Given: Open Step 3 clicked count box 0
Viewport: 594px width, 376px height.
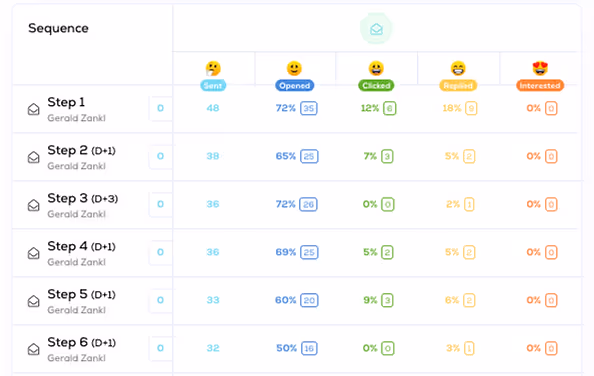Looking at the screenshot, I should [388, 204].
